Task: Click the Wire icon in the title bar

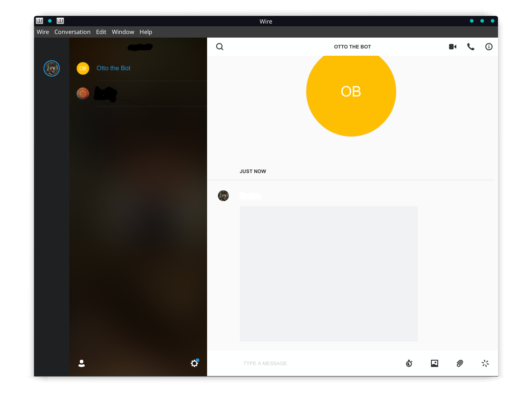Action: [x=39, y=21]
